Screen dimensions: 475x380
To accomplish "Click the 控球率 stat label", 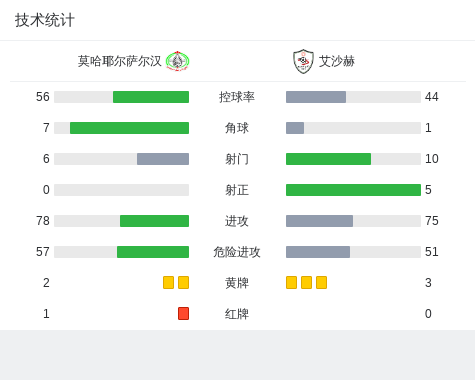I will tap(237, 97).
